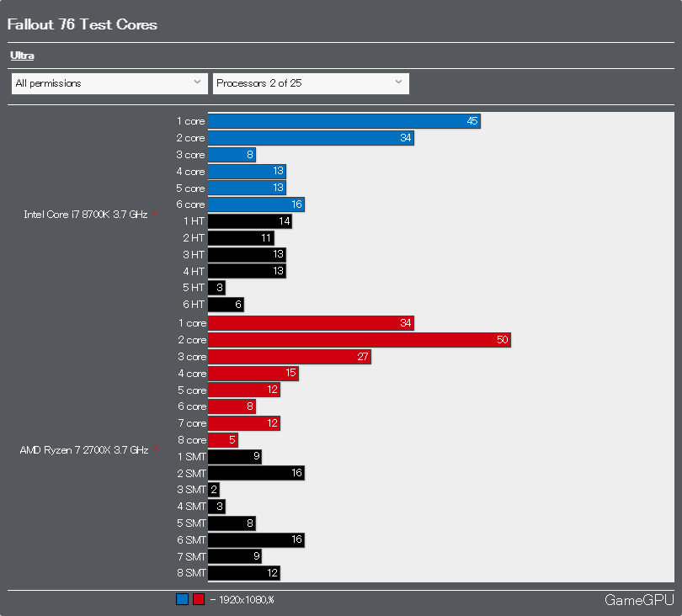
Task: Click the 'AMD Ryzen 7 2700X 3.7 GHz' label
Action: point(84,450)
